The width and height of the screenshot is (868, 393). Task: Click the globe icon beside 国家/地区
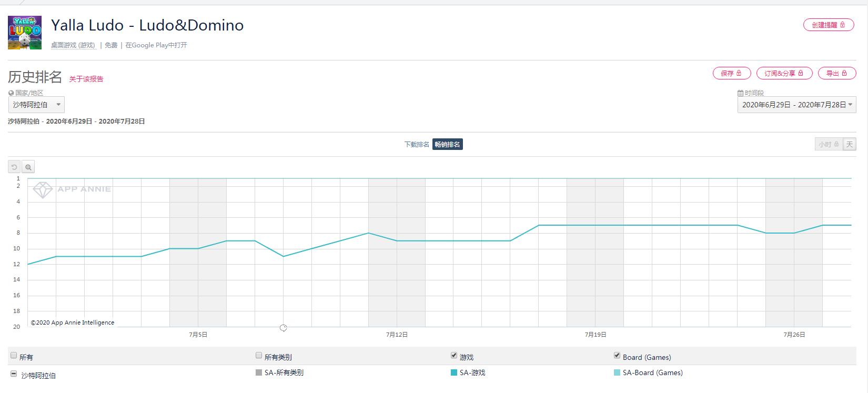(x=11, y=93)
